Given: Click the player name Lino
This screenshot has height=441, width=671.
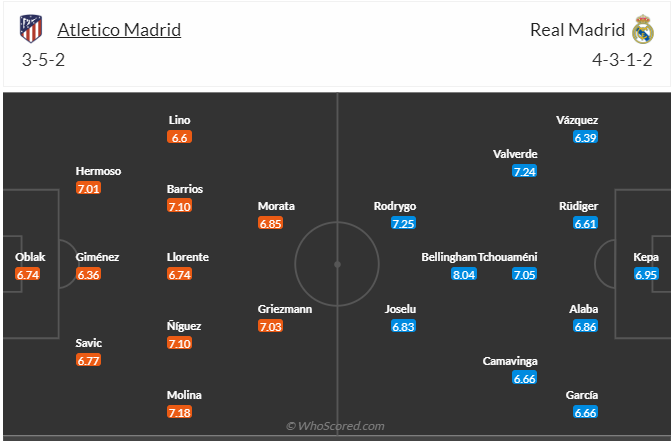Looking at the screenshot, I should pyautogui.click(x=180, y=120).
